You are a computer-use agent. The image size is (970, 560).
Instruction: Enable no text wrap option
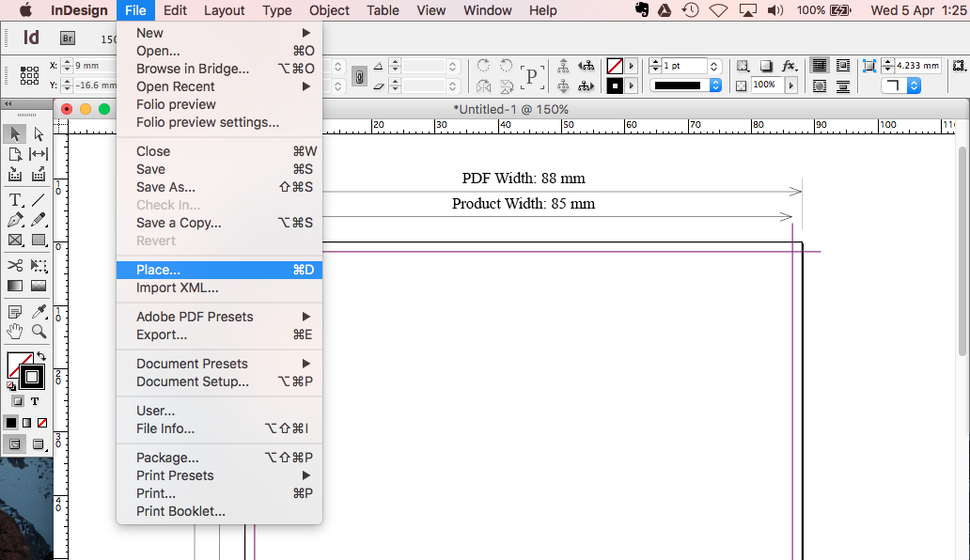pos(820,66)
